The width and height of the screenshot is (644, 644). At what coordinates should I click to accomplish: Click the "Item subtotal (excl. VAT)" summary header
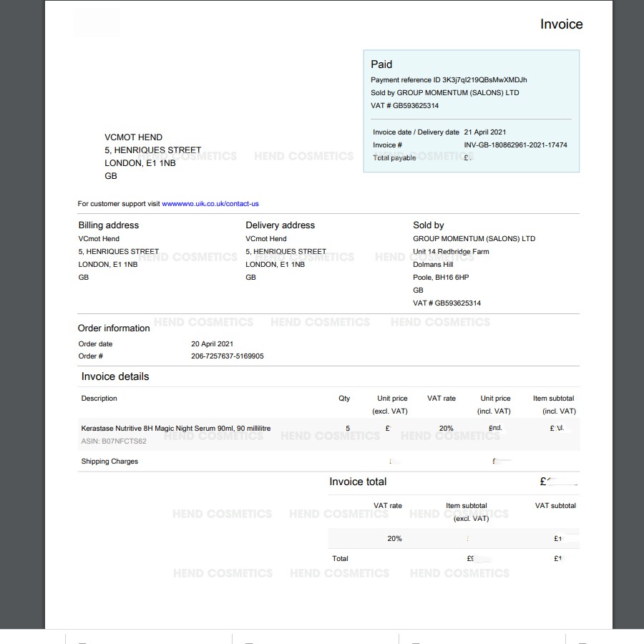click(467, 512)
